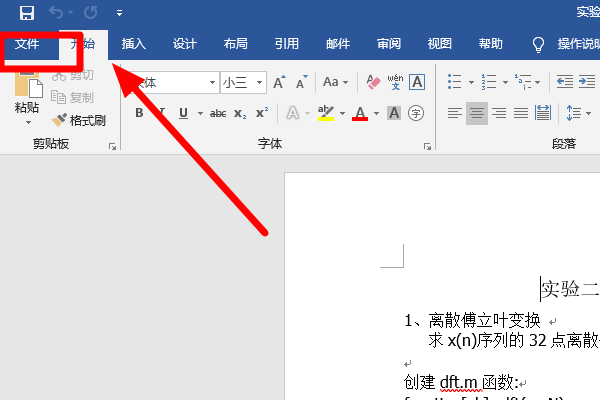Click the text 创建 dft.m 函数:
The height and width of the screenshot is (400, 600).
coord(461,382)
